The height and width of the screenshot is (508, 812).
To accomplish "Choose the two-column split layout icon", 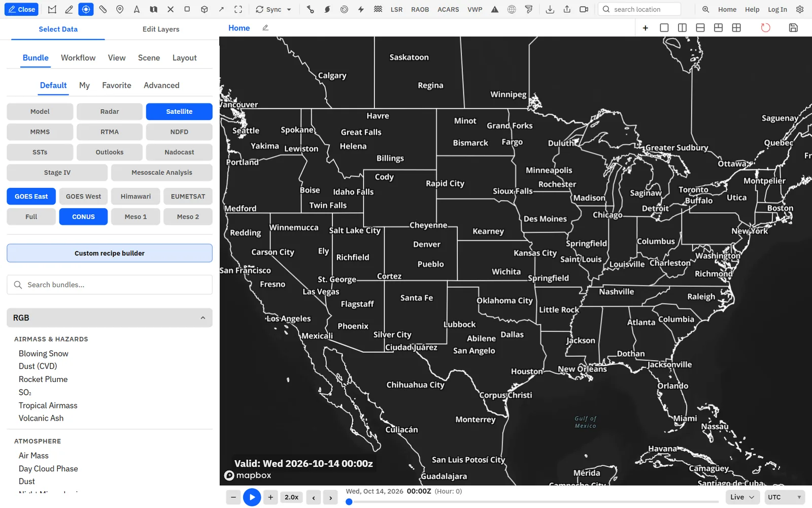I will tap(682, 27).
